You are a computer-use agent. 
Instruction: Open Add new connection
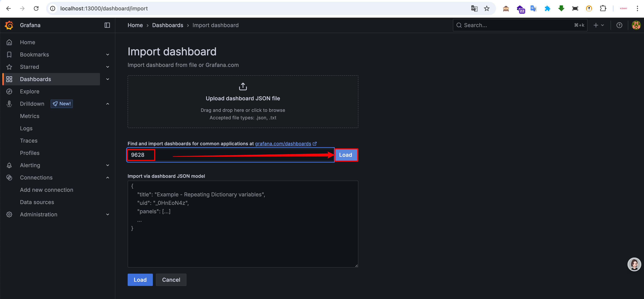pyautogui.click(x=47, y=190)
